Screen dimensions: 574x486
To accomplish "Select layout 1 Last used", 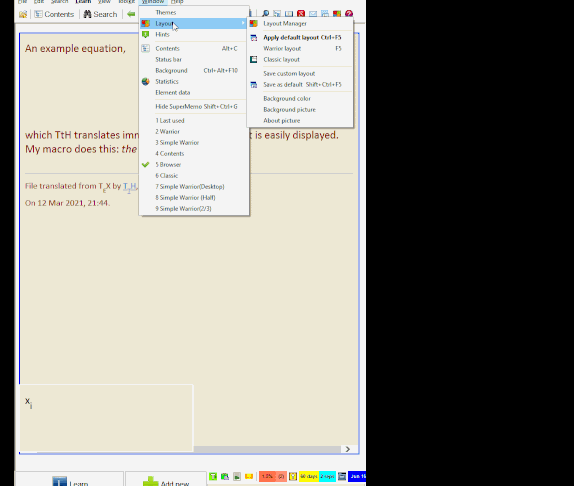I will click(194, 120).
